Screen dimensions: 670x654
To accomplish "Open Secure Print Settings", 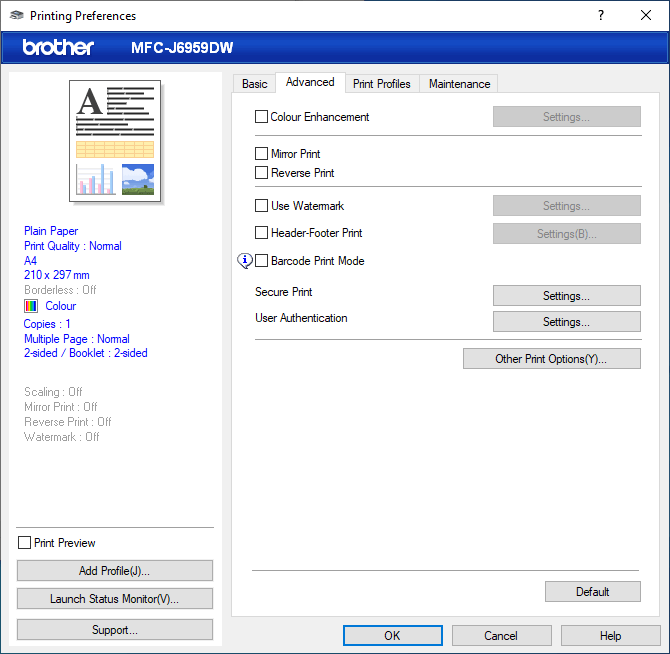I will pos(566,296).
